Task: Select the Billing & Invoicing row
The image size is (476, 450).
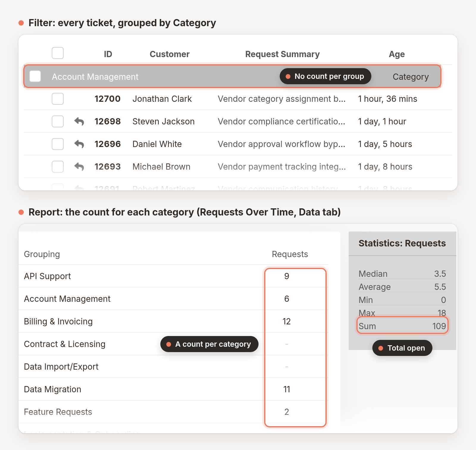Action: pos(173,321)
